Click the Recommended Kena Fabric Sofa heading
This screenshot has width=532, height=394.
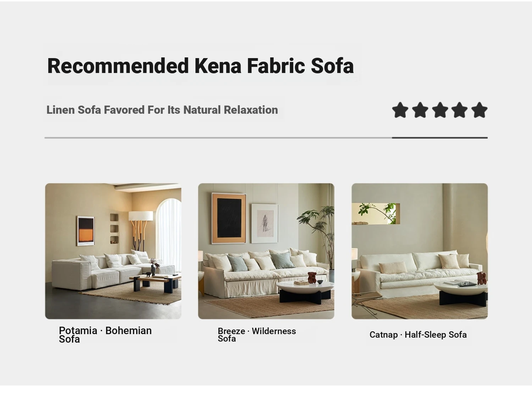(x=200, y=66)
